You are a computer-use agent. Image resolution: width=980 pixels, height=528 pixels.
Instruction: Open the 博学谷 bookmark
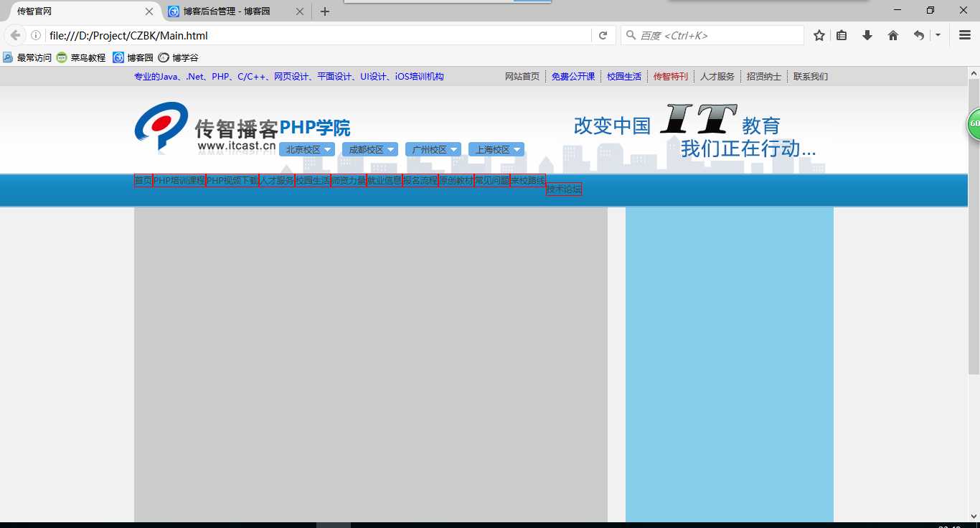(x=178, y=57)
